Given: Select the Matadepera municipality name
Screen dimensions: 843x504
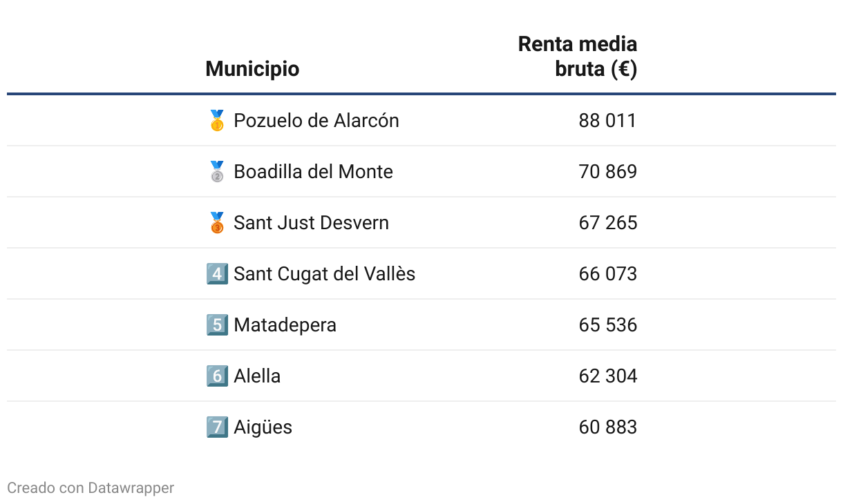Looking at the screenshot, I should [285, 325].
